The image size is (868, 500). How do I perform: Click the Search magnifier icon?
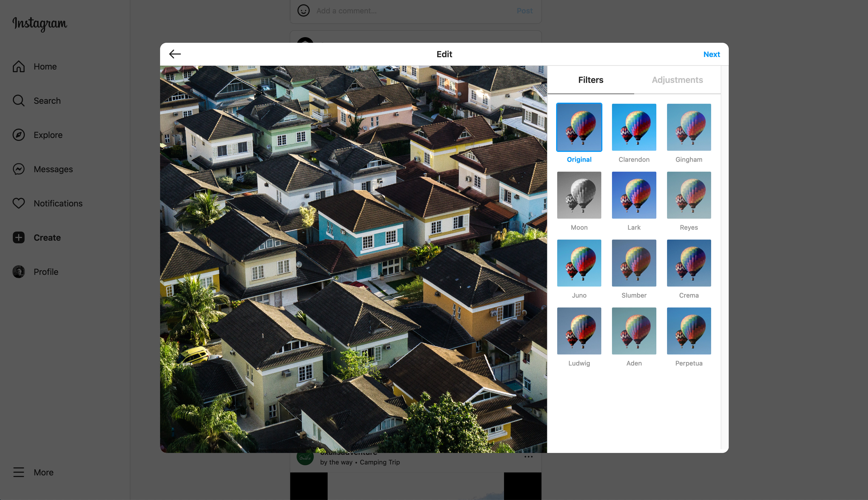coord(18,101)
